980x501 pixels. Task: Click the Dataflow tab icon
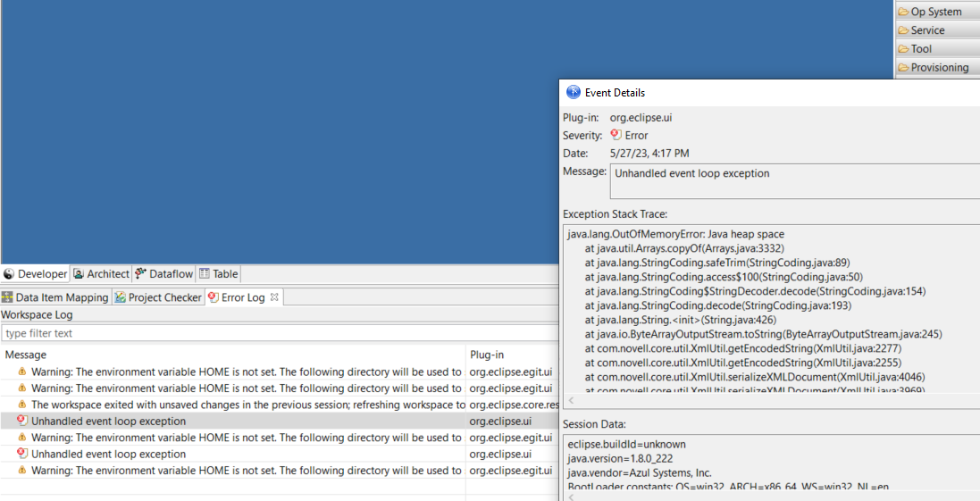[141, 274]
